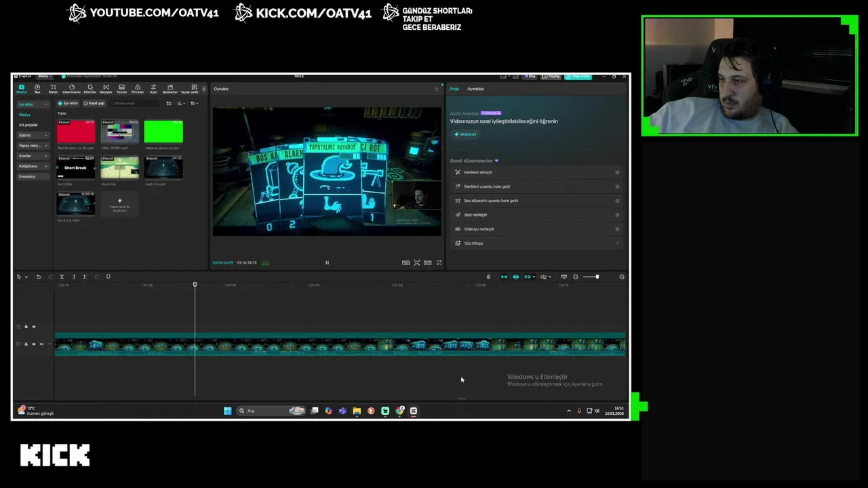Switch to the Ayrıntılar tab
This screenshot has width=868, height=488.
pyautogui.click(x=475, y=89)
